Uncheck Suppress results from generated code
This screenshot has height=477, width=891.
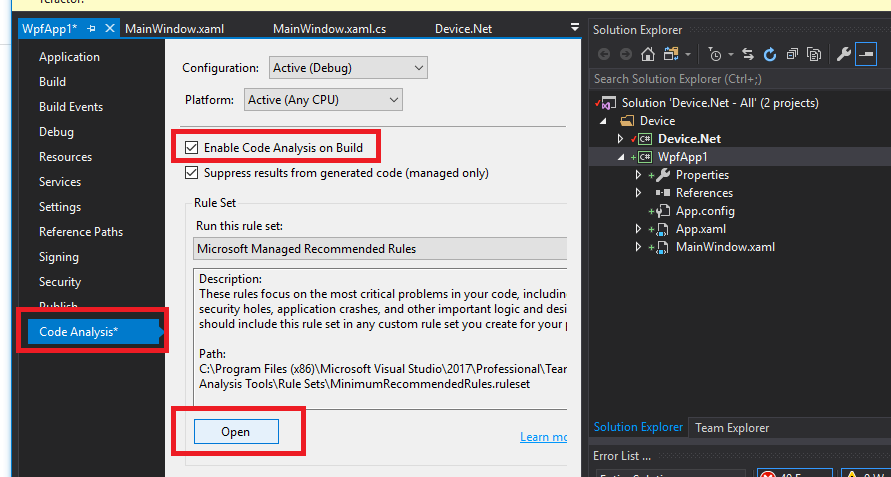191,173
